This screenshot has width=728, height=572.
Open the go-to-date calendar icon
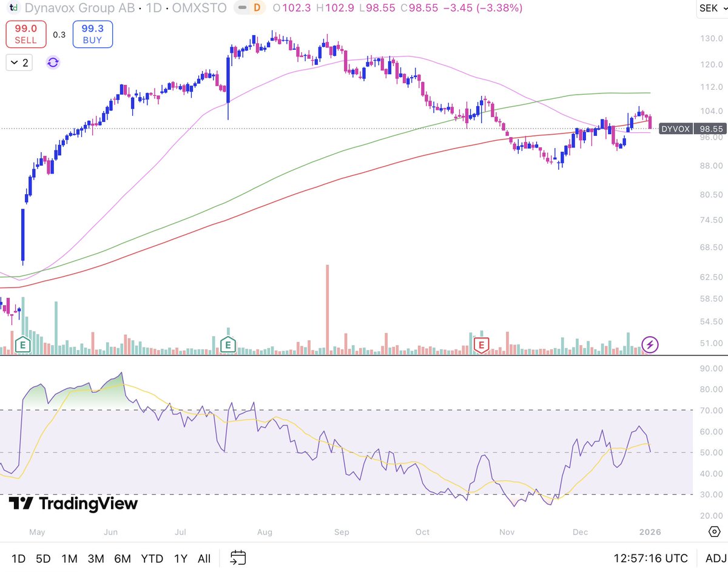coord(238,558)
